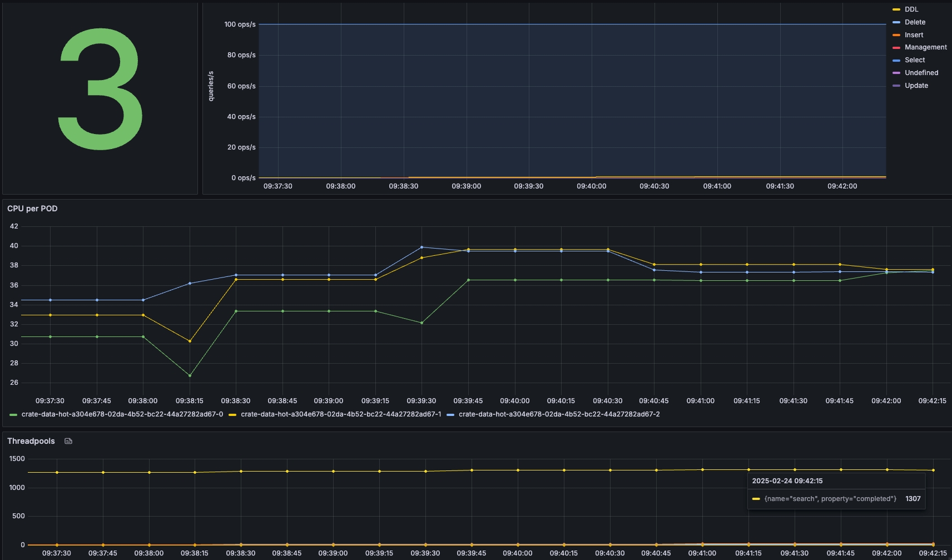Open the CPU per POD panel title menu

(x=32, y=209)
